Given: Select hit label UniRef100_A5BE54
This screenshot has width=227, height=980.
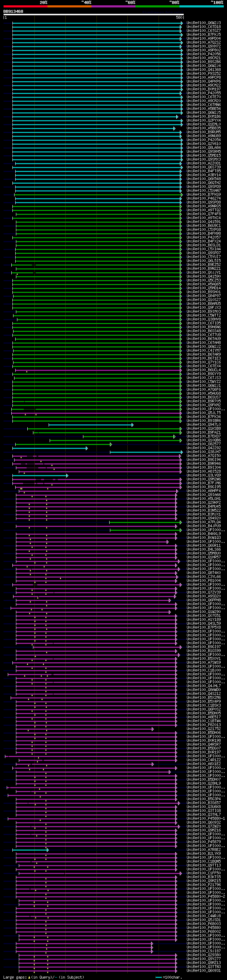Looking at the screenshot, I should [203, 109].
